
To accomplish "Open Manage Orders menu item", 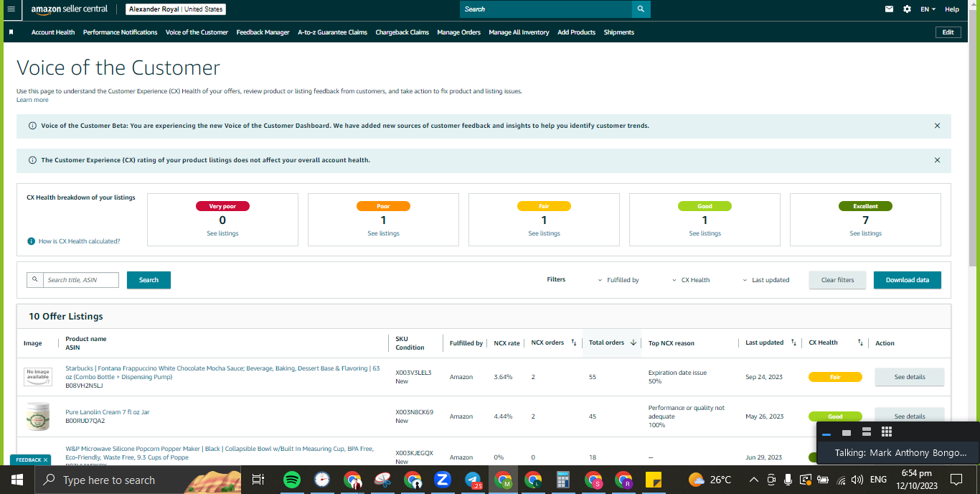I will tap(458, 32).
